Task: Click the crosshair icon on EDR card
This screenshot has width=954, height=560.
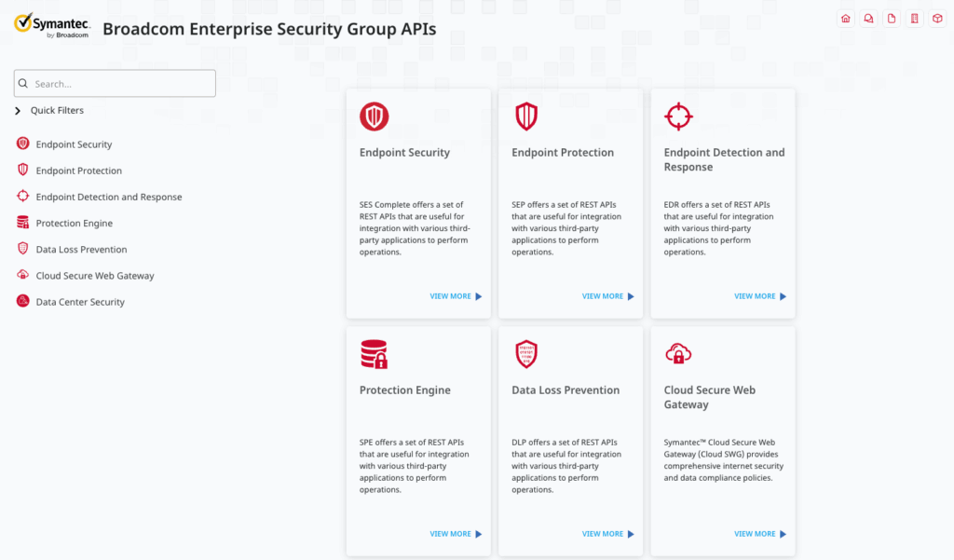Action: pos(678,116)
